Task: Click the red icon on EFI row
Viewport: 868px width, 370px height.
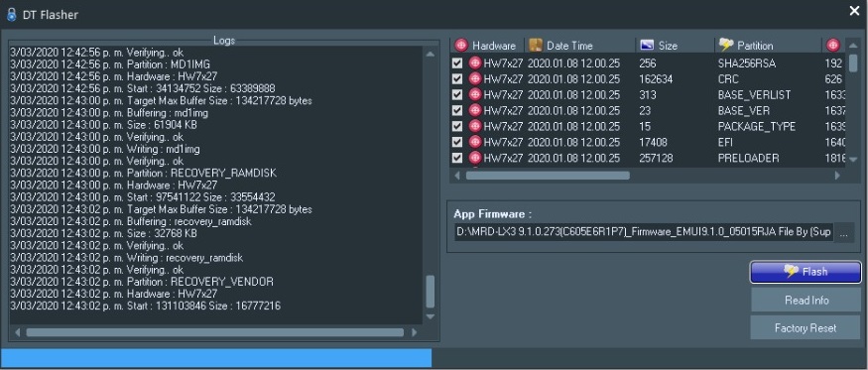Action: click(x=475, y=142)
